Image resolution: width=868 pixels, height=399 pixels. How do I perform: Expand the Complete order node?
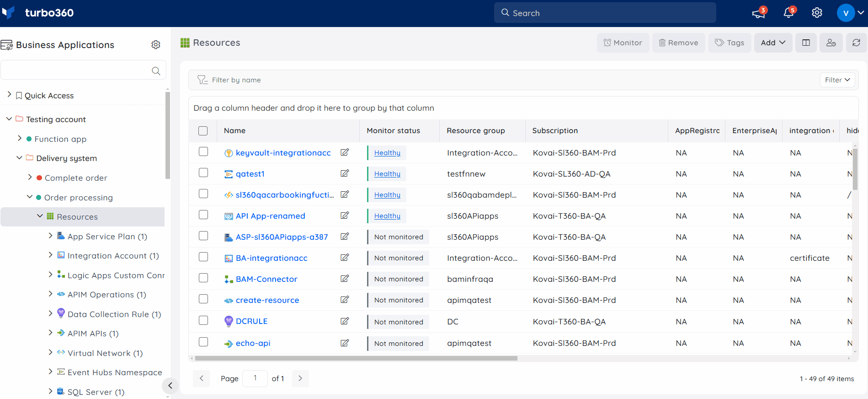(30, 177)
